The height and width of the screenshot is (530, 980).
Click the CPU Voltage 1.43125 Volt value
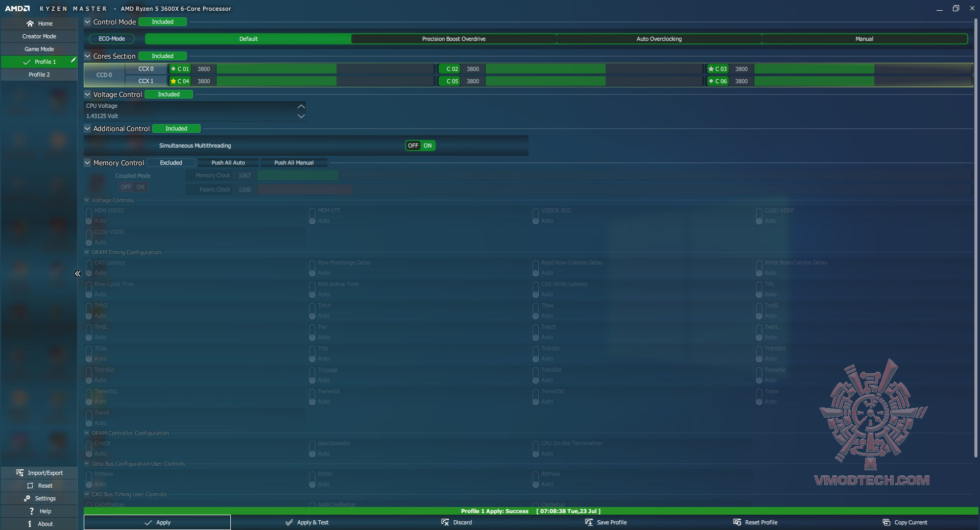(x=102, y=116)
